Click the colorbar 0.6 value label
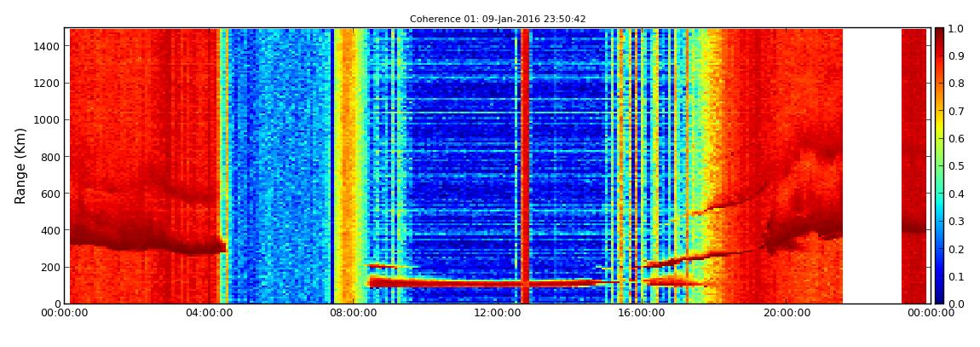980x347 pixels. coord(956,139)
